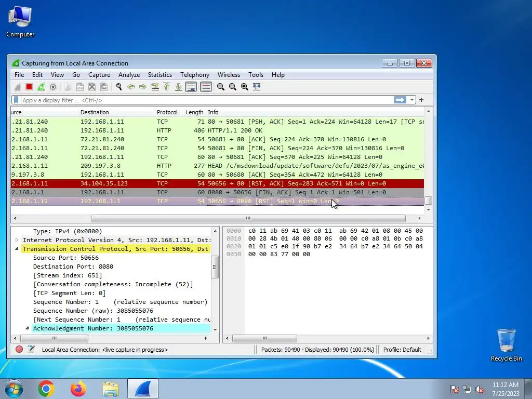
Task: Select Sequence Number (raw): 3085055076 line
Action: click(93, 311)
